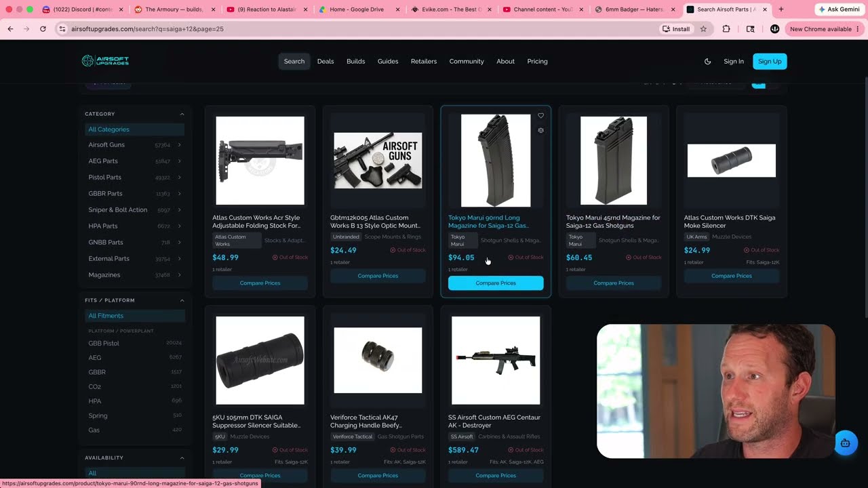Open SS Airsoft Centaur AK product image
The width and height of the screenshot is (868, 488).
[x=496, y=361]
